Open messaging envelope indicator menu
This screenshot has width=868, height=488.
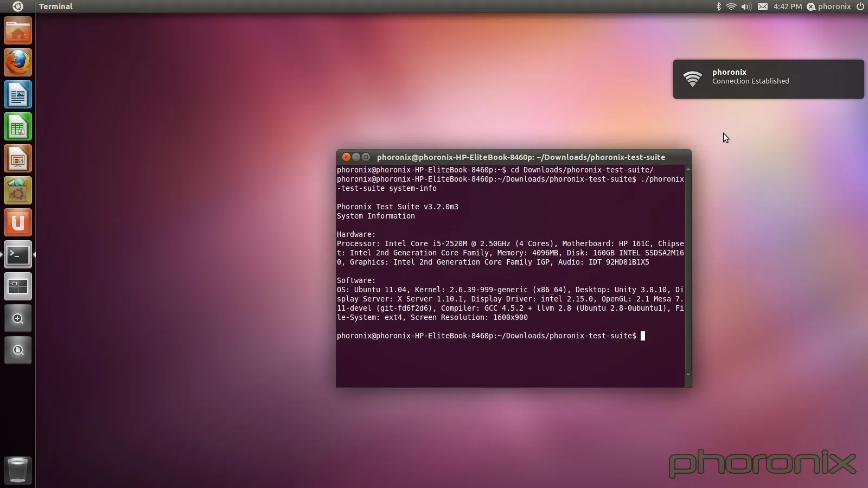[x=763, y=7]
